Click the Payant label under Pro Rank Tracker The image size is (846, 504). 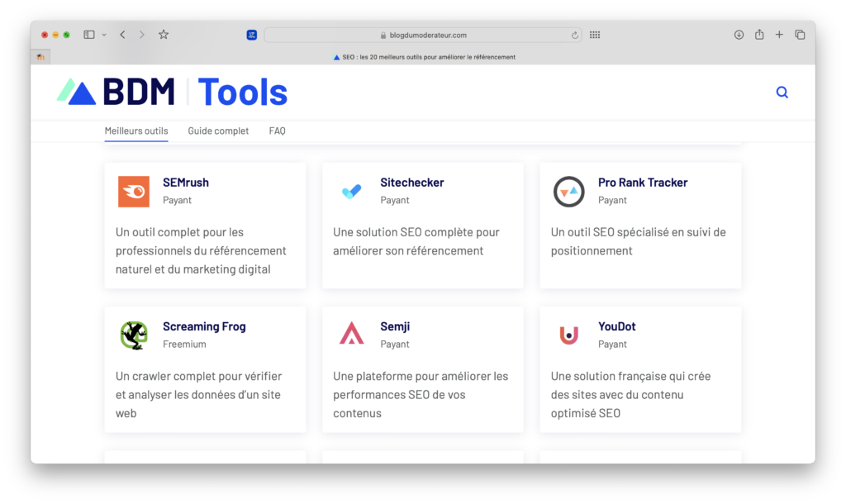612,200
